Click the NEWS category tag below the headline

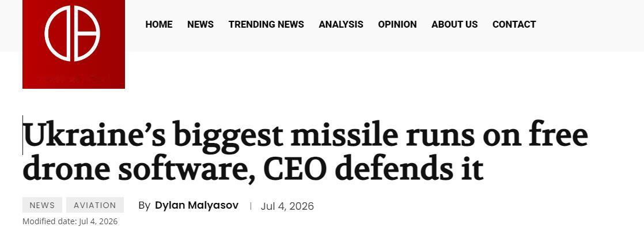click(42, 205)
